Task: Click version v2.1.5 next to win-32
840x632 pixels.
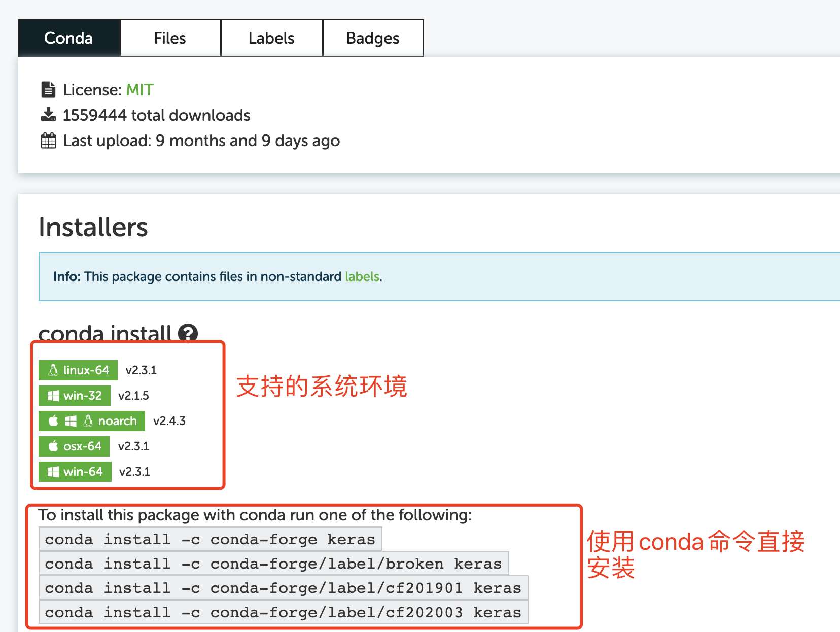Action: [x=133, y=396]
